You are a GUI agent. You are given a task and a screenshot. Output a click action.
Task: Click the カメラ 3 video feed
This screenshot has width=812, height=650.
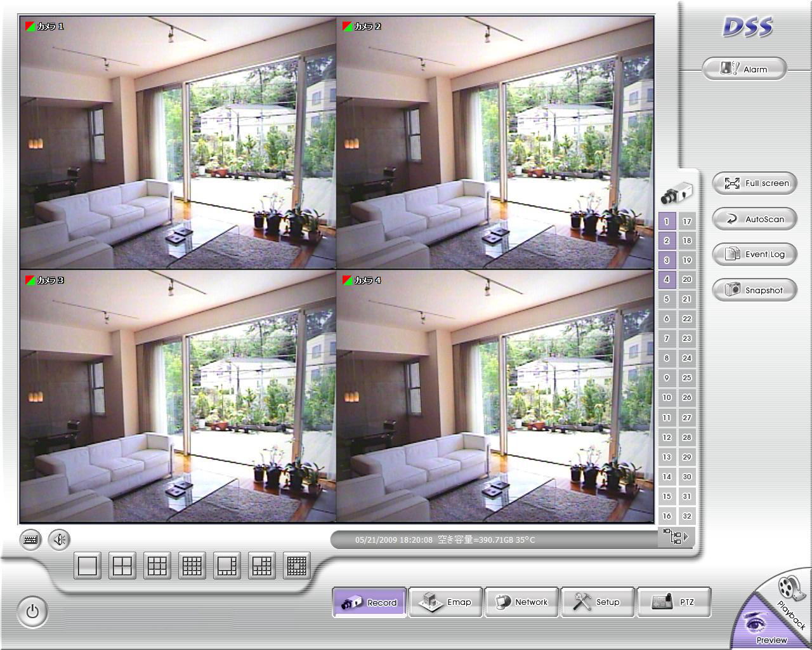[178, 396]
